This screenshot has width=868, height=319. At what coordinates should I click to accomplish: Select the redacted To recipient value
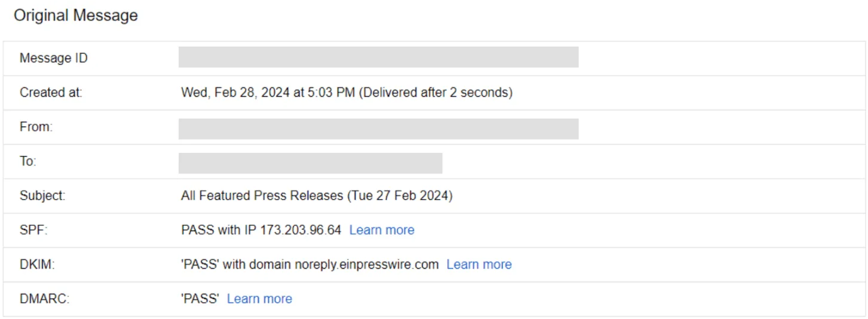(x=310, y=163)
